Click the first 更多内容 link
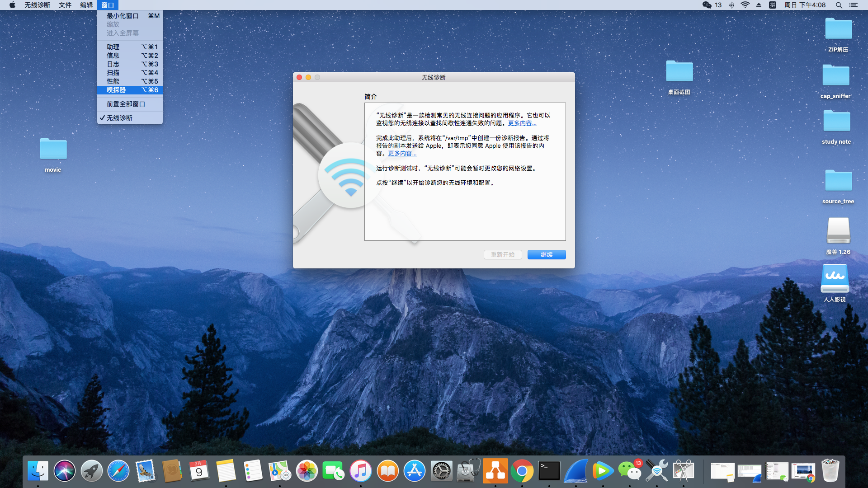This screenshot has height=488, width=868. pyautogui.click(x=522, y=123)
